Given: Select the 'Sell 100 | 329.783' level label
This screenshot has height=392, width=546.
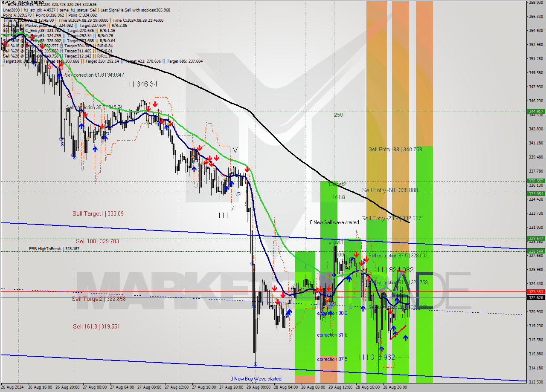Looking at the screenshot, I should click(97, 241).
